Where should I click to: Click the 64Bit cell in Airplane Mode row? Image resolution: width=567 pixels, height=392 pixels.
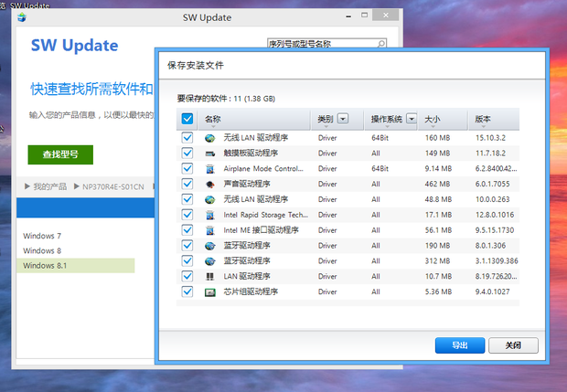tap(380, 169)
